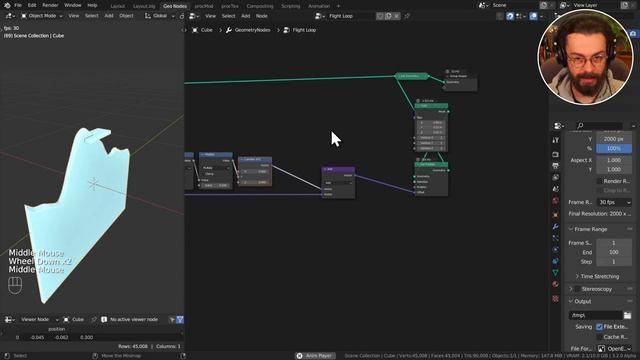Toggle node editor overlays

(533, 16)
